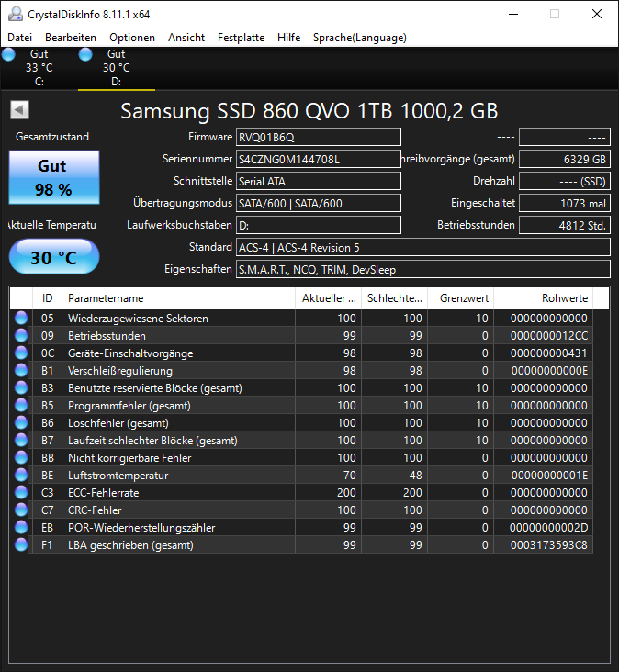The width and height of the screenshot is (619, 672).
Task: Click status orb for Benutzte reservierte Blöcke row
Action: (21, 387)
